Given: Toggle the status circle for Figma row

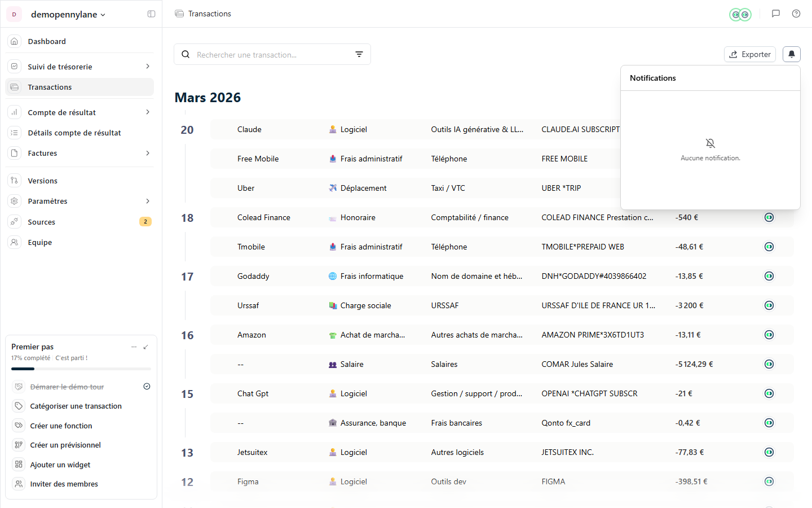Looking at the screenshot, I should (769, 481).
